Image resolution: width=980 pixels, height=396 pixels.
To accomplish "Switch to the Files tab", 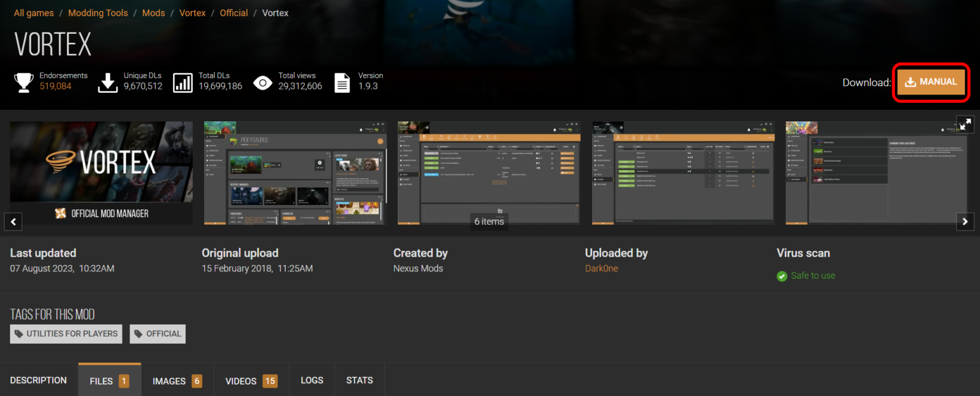I will [x=109, y=381].
